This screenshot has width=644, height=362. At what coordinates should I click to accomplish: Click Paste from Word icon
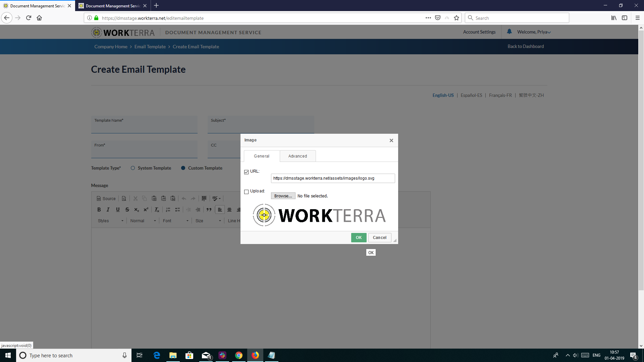pos(173,198)
